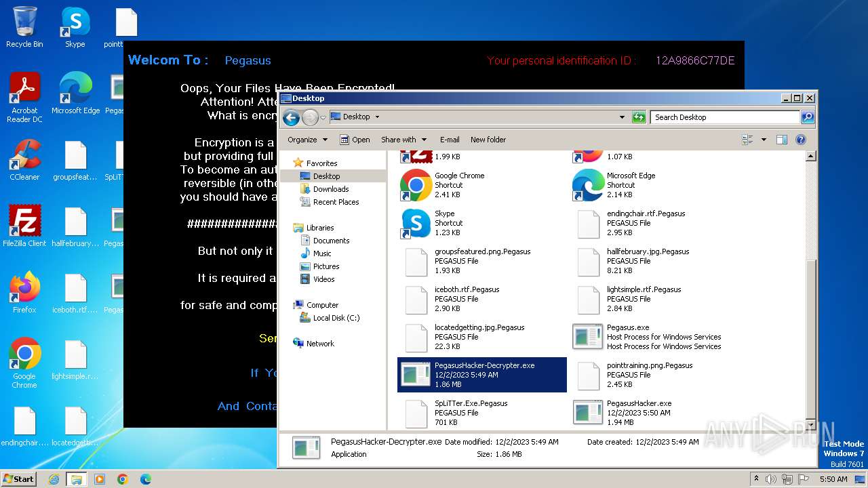Open Windows Media Player from taskbar

(100, 479)
